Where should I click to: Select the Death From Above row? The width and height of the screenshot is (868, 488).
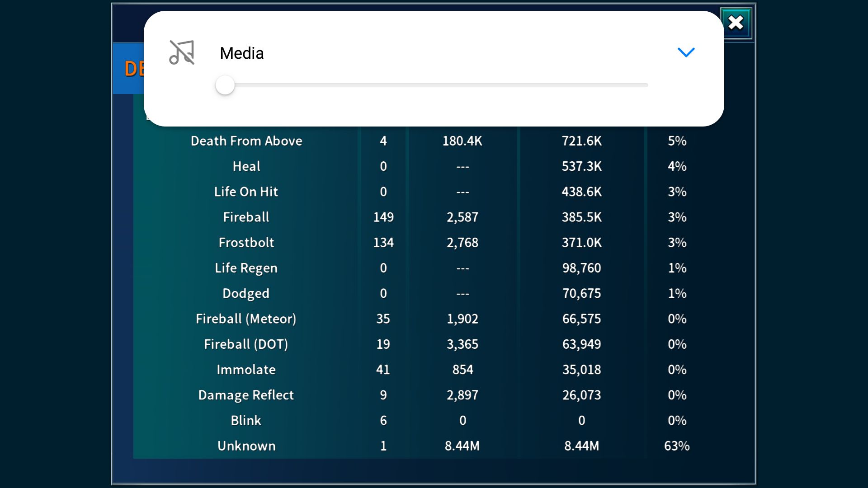pos(246,141)
